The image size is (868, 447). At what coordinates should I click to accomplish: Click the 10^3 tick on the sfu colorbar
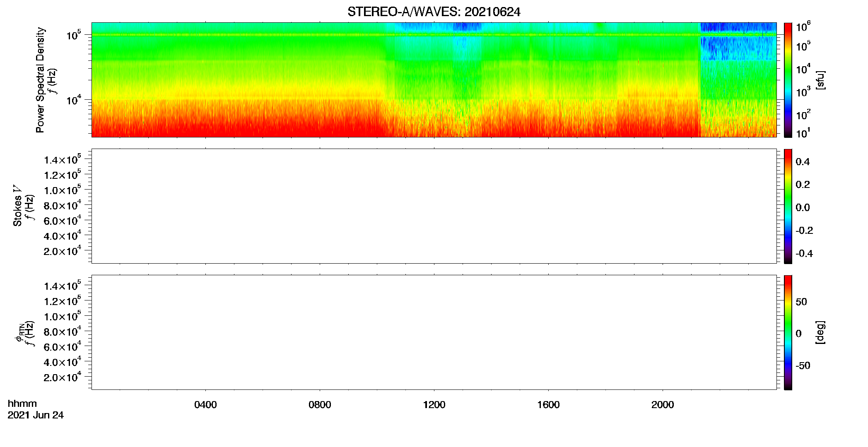(803, 92)
